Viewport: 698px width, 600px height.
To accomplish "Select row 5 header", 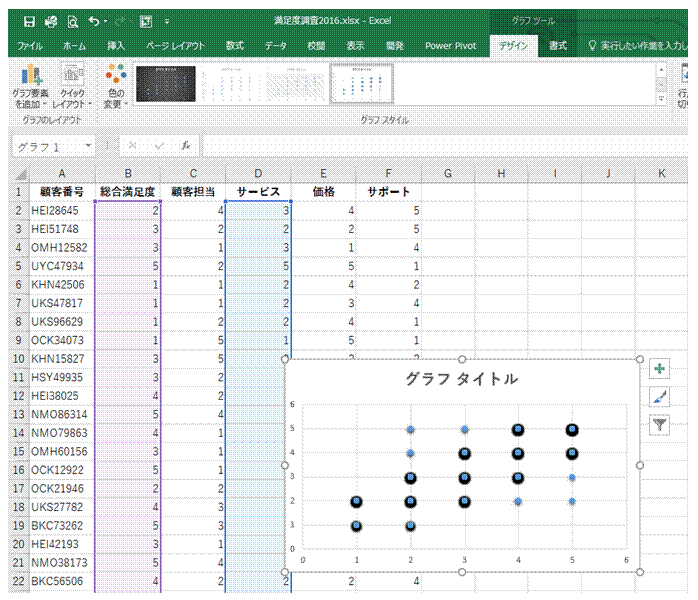I will pyautogui.click(x=19, y=266).
